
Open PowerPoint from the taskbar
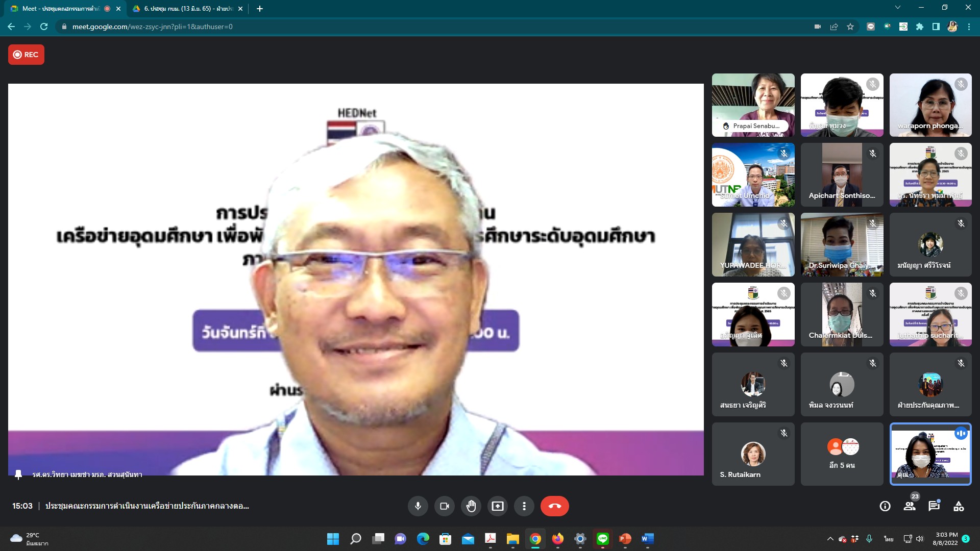[625, 539]
